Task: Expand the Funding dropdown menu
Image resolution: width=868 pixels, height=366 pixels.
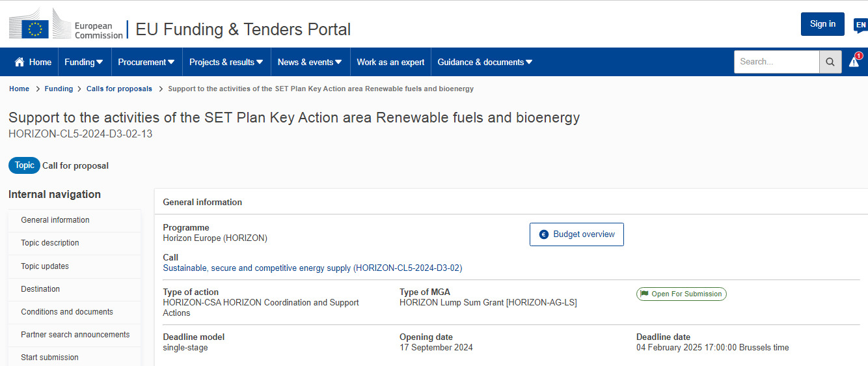Action: [x=84, y=62]
